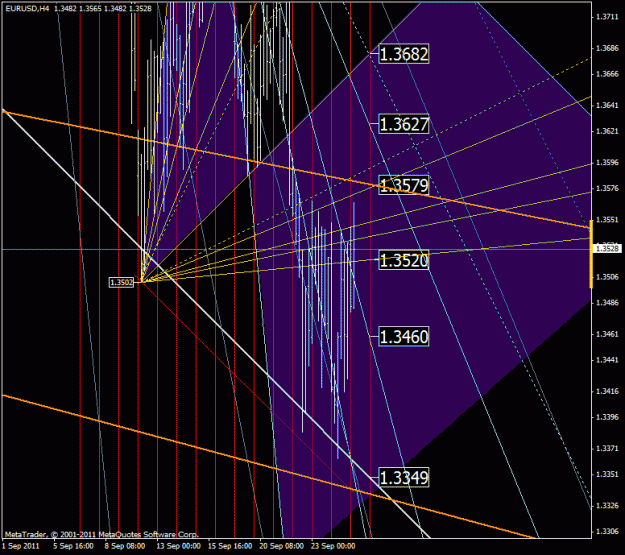
Task: Click the 1.3666 price scale value
Action: (607, 74)
